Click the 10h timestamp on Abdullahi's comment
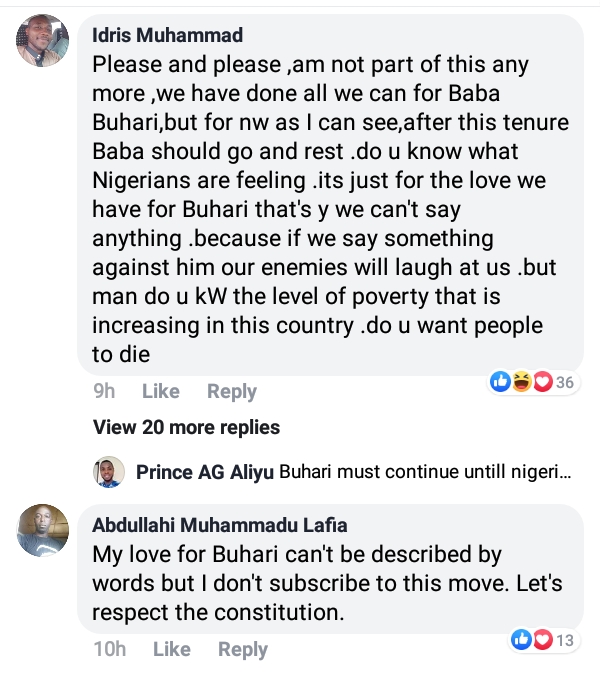Screen dimensions: 600x675 coord(110,650)
